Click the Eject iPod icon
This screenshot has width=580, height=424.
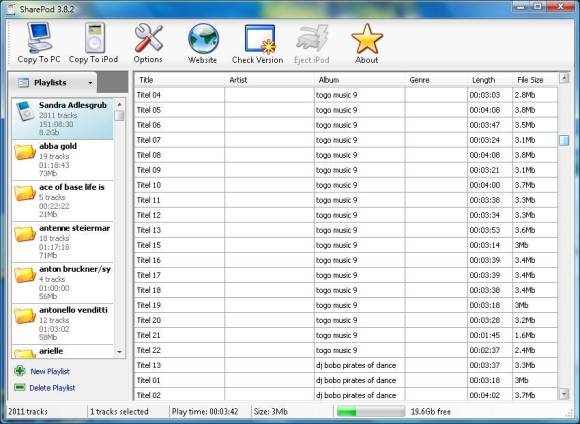click(x=312, y=38)
